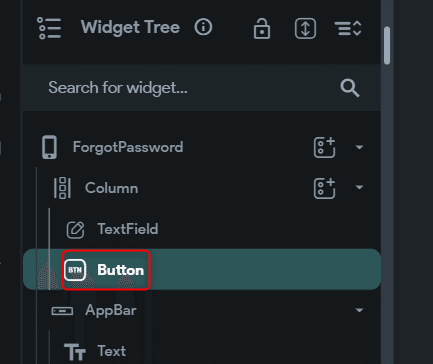Click the Widget Tree list icon
Viewport: 433px width, 364px height.
pos(49,28)
